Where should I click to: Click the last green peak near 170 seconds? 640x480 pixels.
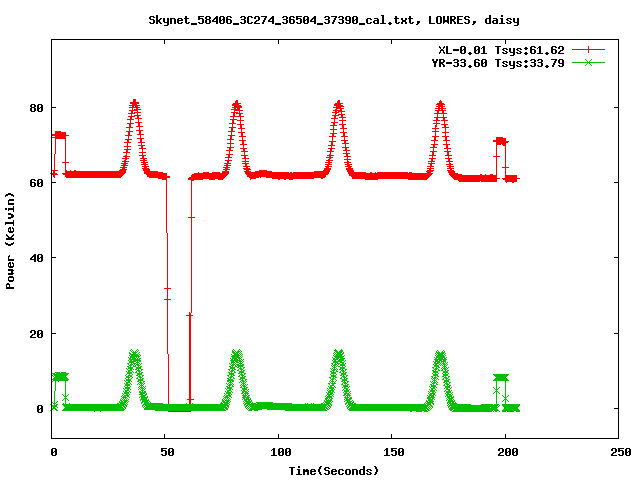(440, 354)
